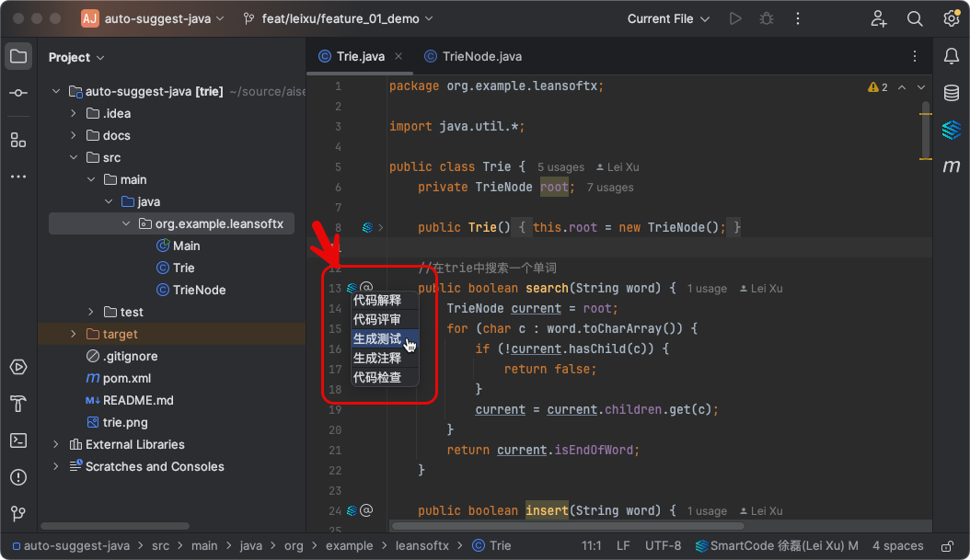Open the Git tool window icon
Image resolution: width=970 pixels, height=560 pixels.
18,514
